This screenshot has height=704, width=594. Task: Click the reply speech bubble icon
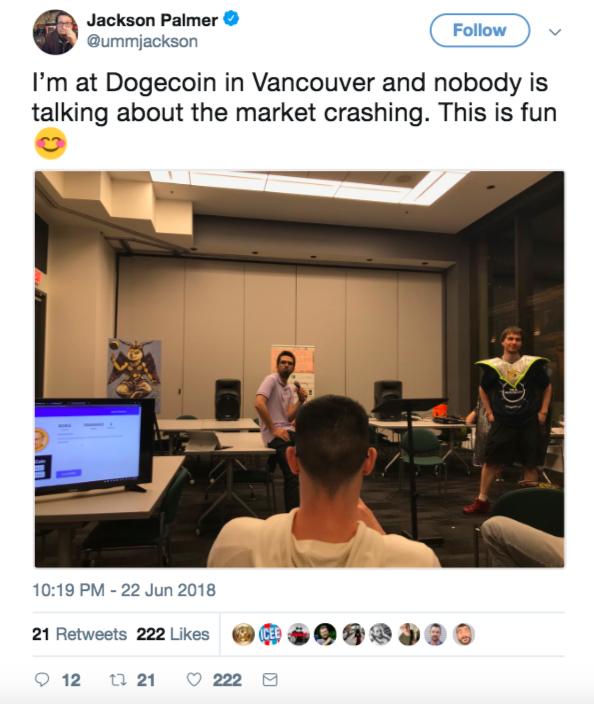42,680
